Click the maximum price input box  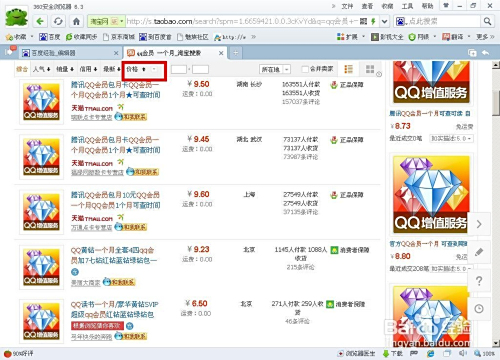tap(200, 69)
